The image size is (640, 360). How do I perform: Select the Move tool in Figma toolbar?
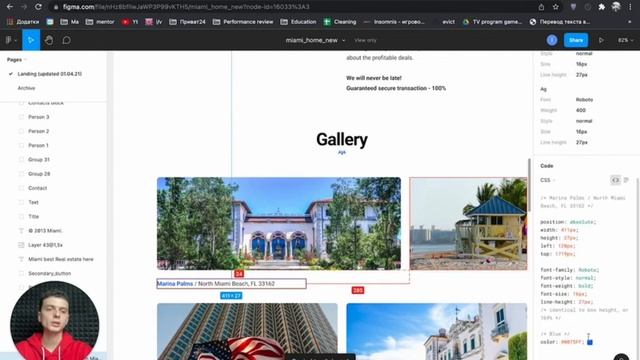(31, 40)
